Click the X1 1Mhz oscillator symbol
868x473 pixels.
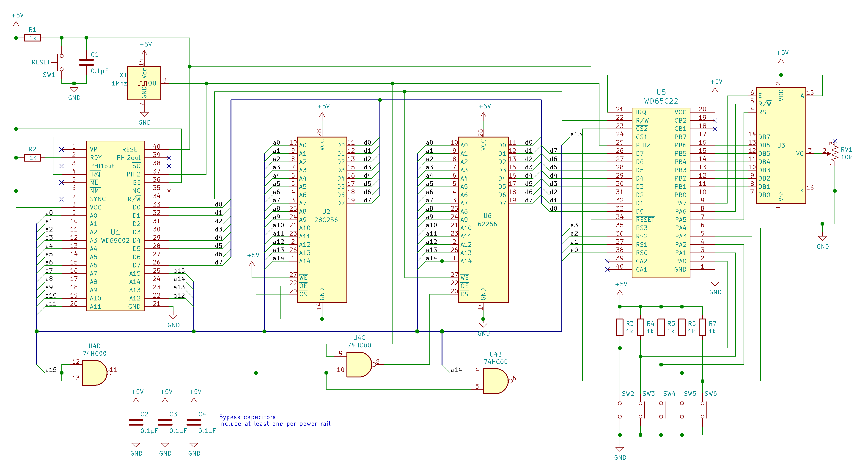[144, 83]
